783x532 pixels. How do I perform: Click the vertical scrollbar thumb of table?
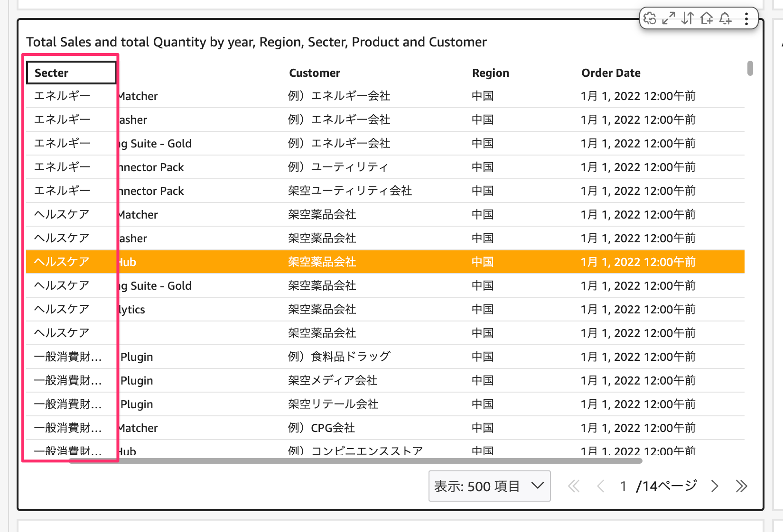(x=750, y=68)
